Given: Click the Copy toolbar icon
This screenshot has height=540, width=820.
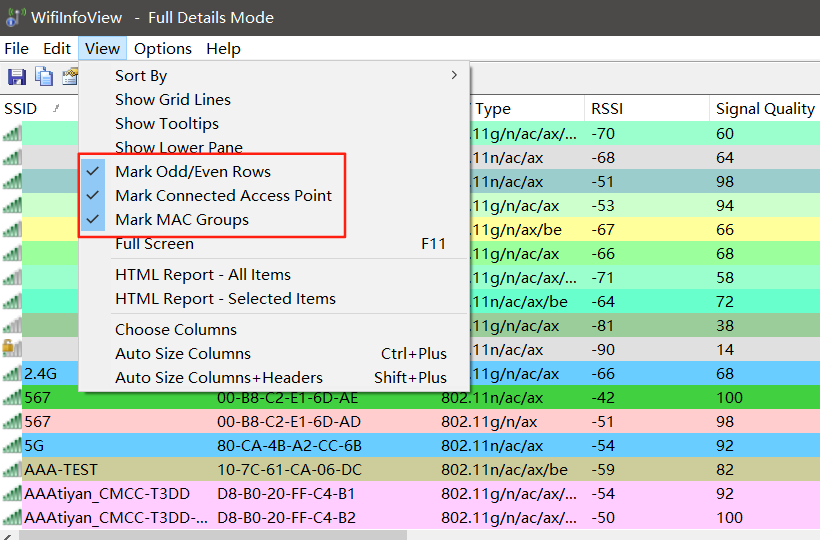Looking at the screenshot, I should coord(44,77).
